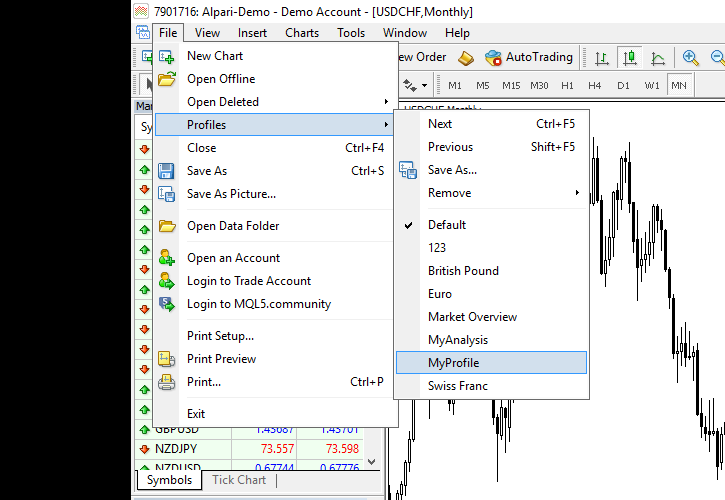Select the line chart toolbar icon
Screen dimensions: 725x500
pos(657,58)
